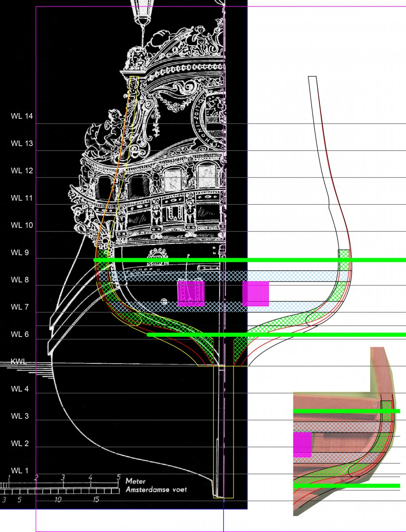The height and width of the screenshot is (532, 406).
Task: Select the "WL 3" label text
Action: [x=20, y=416]
